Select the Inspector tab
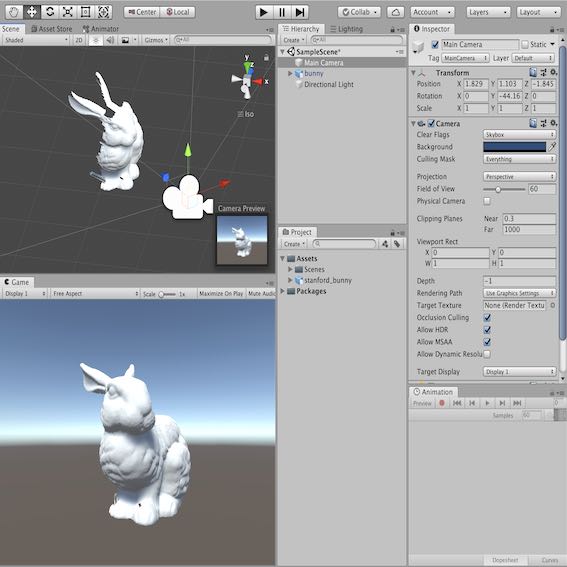Screen dimensions: 567x567 [432, 29]
